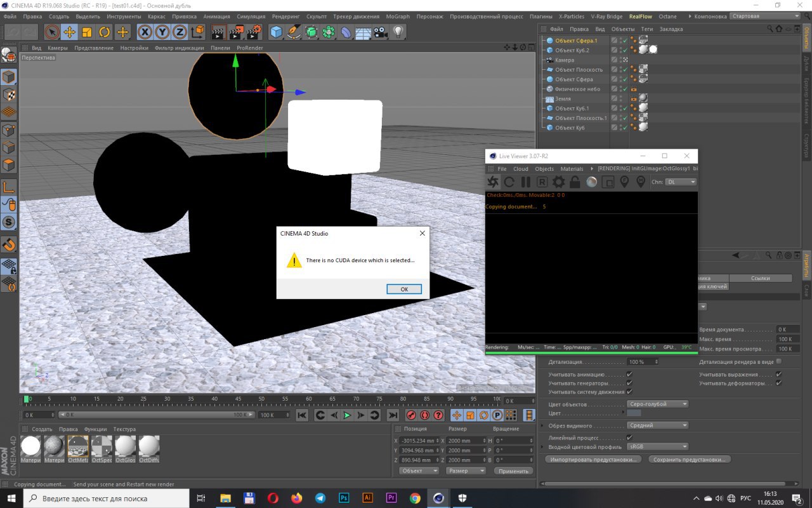The height and width of the screenshot is (508, 812).
Task: Toggle the Учитывать выражения checkbox
Action: [x=779, y=375]
